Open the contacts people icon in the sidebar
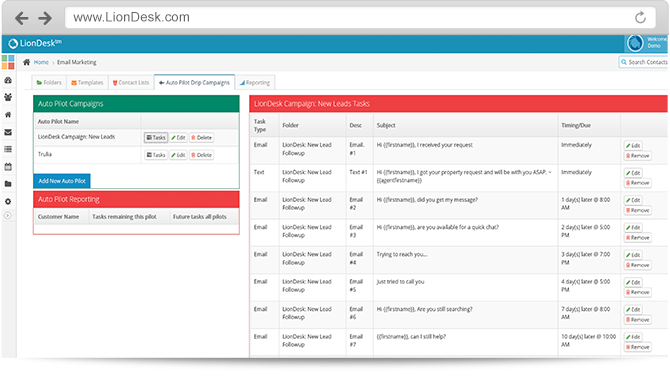Viewport: 670px width, 380px height. click(x=8, y=97)
